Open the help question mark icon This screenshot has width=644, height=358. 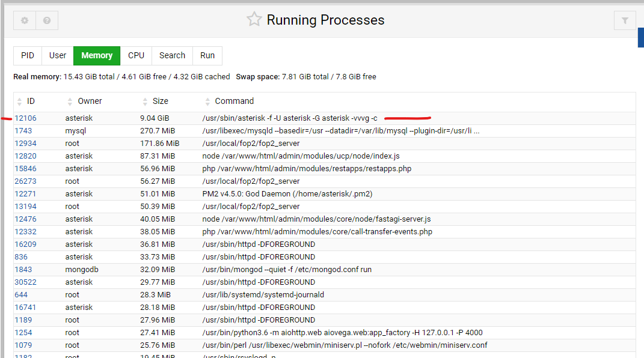point(47,20)
